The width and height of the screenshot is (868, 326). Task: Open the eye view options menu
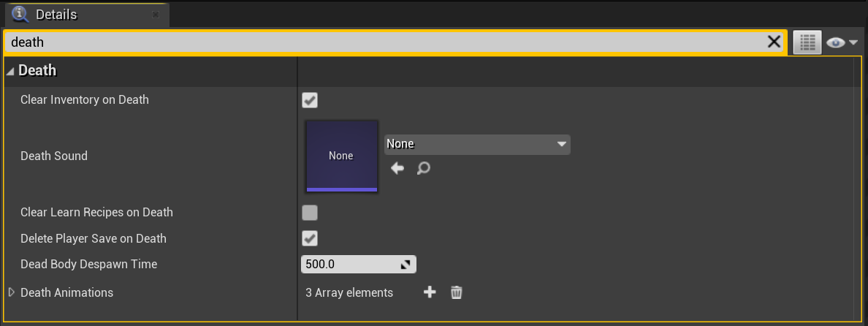[842, 43]
